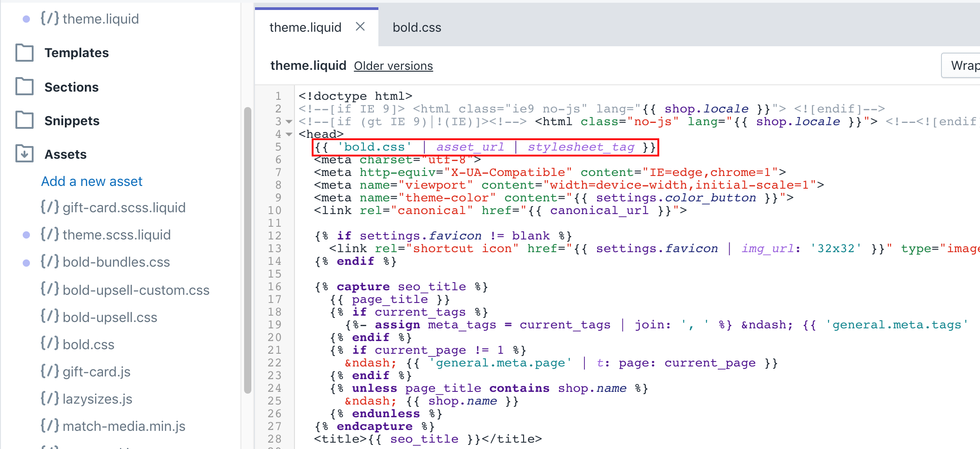
Task: Open match-media.min.js asset
Action: (124, 426)
